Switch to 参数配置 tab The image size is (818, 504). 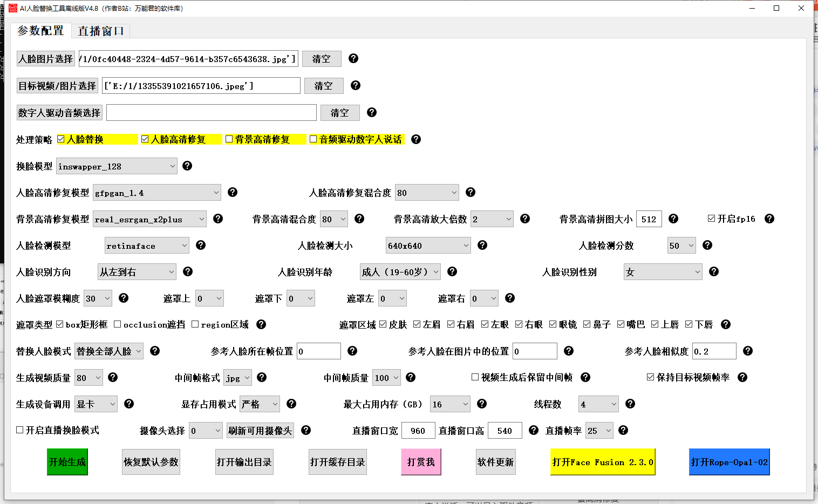[x=40, y=31]
